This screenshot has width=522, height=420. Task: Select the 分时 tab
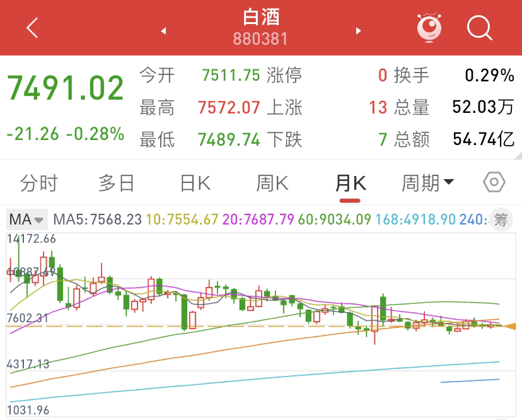[x=39, y=183]
